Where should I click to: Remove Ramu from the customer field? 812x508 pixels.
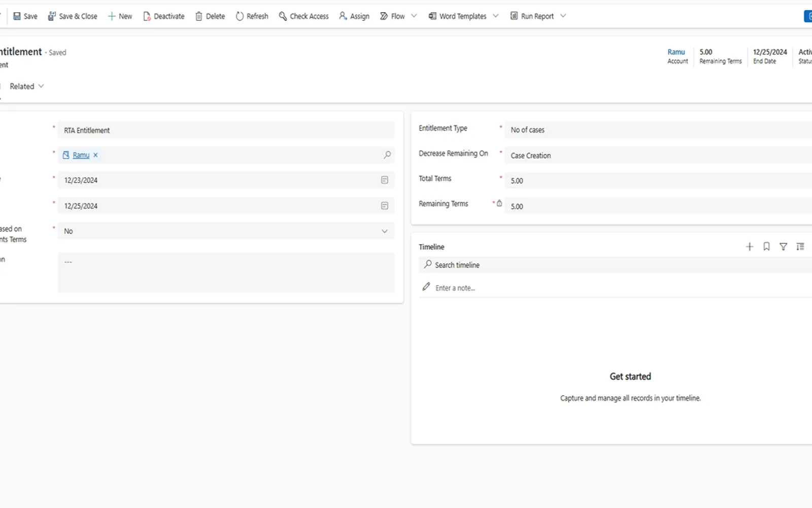pyautogui.click(x=95, y=155)
